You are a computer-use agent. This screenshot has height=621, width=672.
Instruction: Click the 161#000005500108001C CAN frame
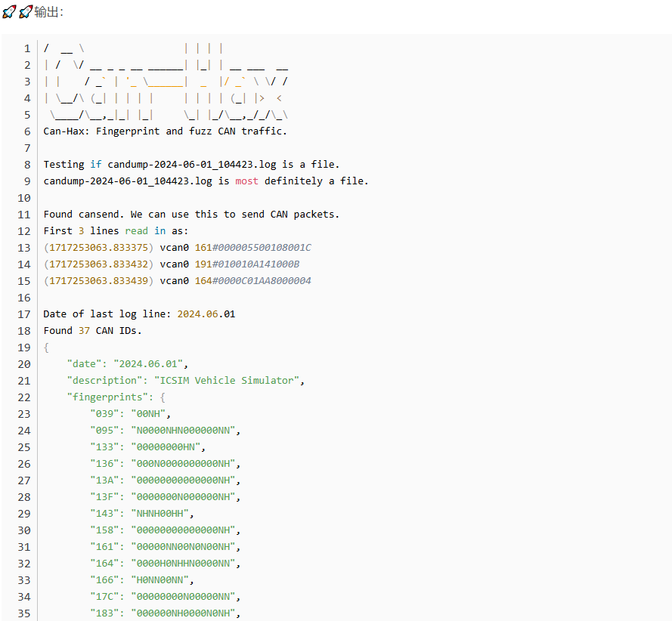[252, 247]
